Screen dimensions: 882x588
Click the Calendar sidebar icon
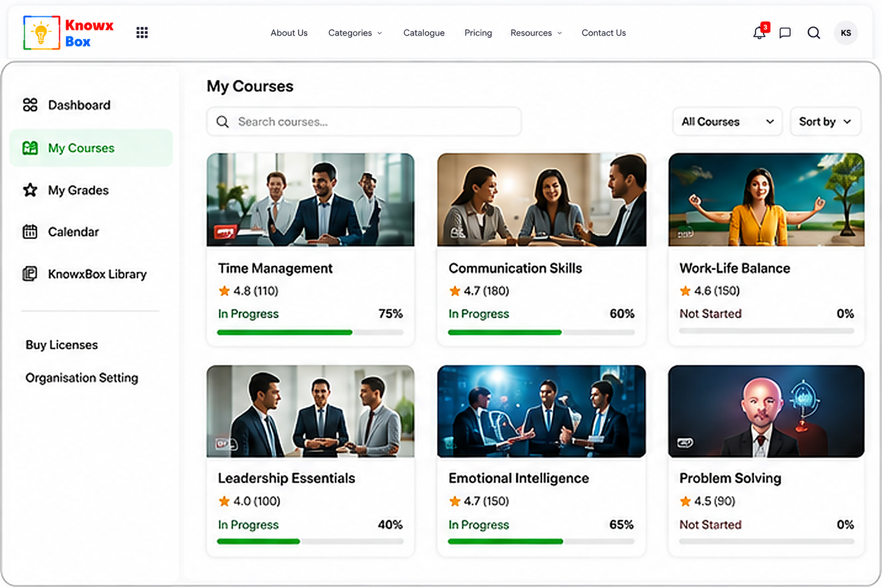[30, 232]
